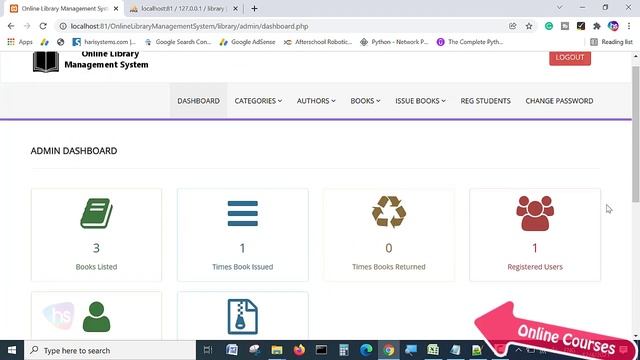The image size is (640, 360).
Task: Open the Registered Users link
Action: point(535,267)
